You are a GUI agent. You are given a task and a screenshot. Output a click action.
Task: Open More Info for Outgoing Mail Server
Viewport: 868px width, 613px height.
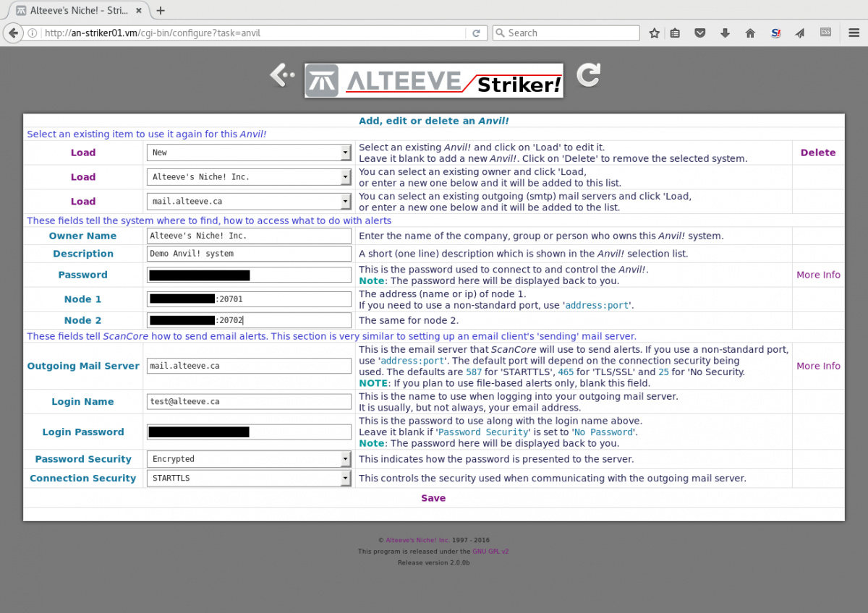818,366
